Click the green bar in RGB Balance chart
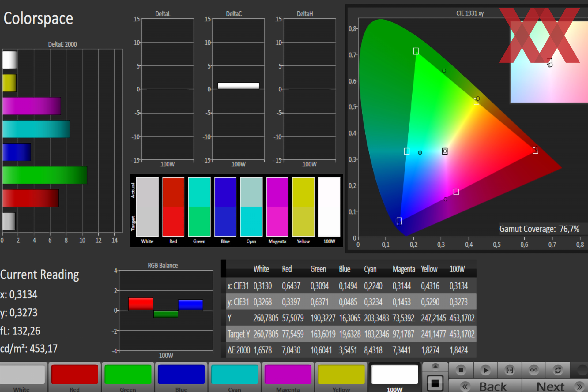This screenshot has width=588, height=392. click(166, 314)
